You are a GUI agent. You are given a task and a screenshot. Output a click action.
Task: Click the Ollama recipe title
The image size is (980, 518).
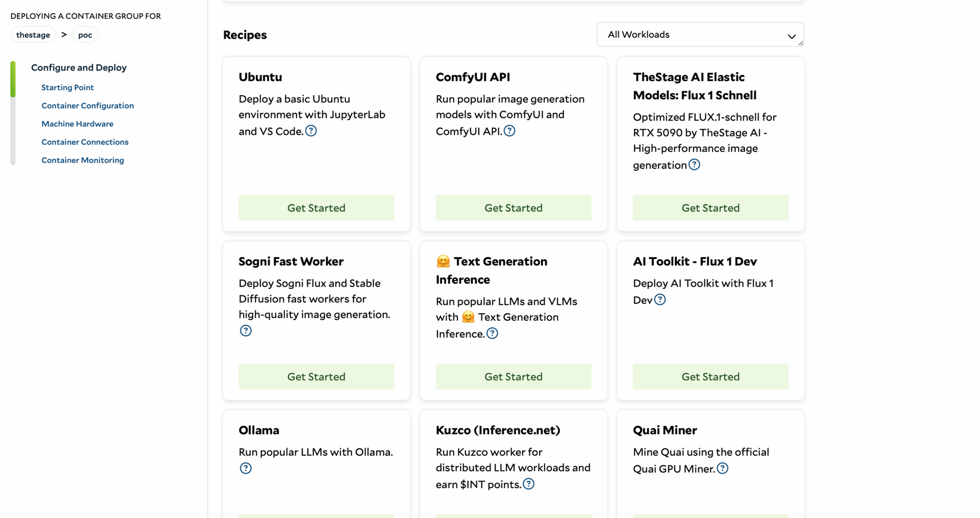point(259,430)
